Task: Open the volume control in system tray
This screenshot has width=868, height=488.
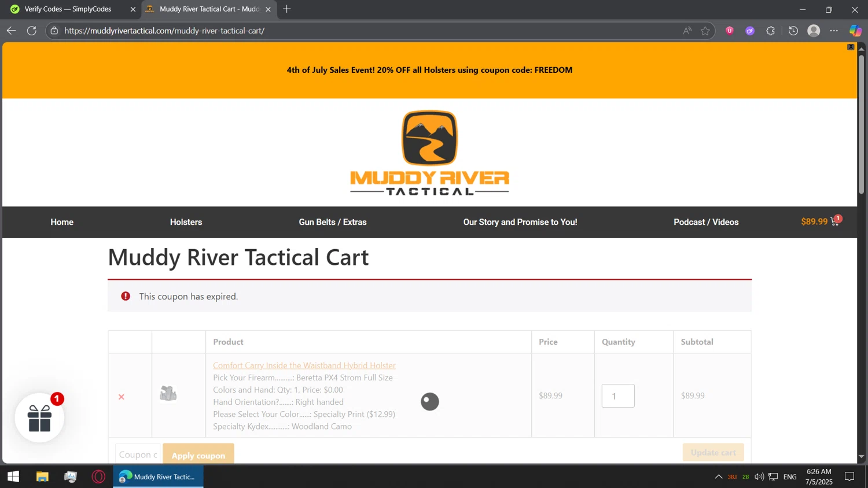Action: pos(759,476)
